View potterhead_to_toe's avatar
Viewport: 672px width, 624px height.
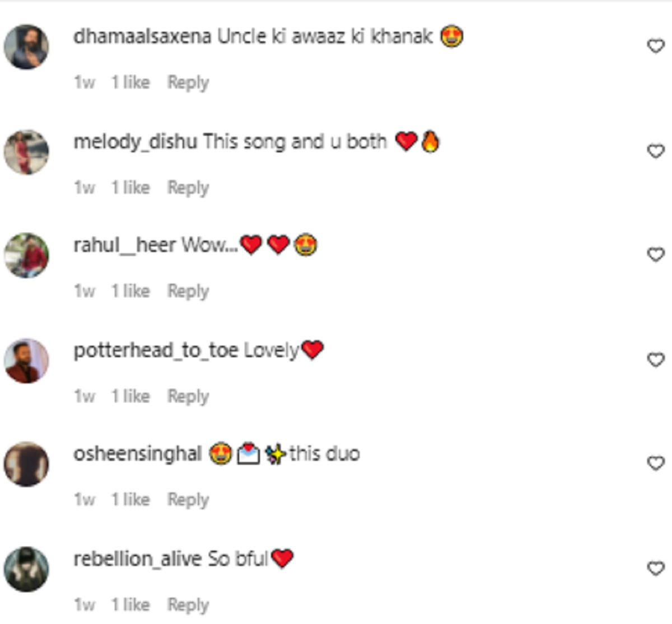tap(26, 361)
